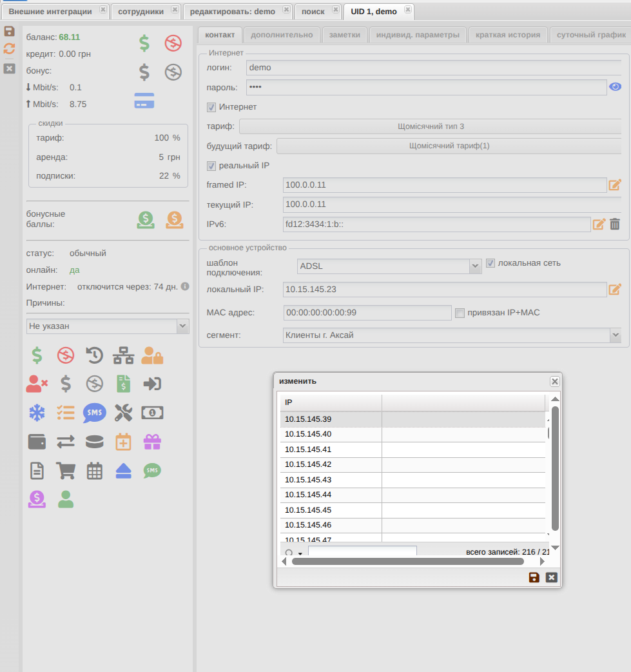Screen dimensions: 631x672
Task: Click edit icon next to framed IP
Action: pyautogui.click(x=615, y=184)
